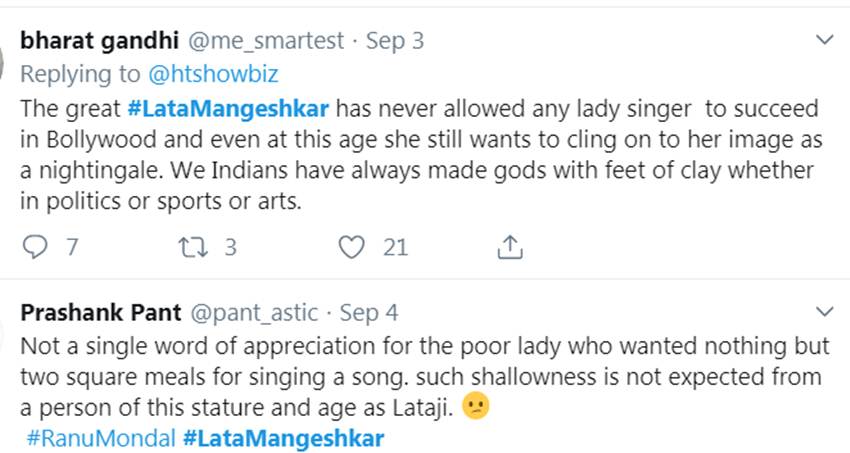
Task: Click the reply count 7
Action: click(72, 247)
